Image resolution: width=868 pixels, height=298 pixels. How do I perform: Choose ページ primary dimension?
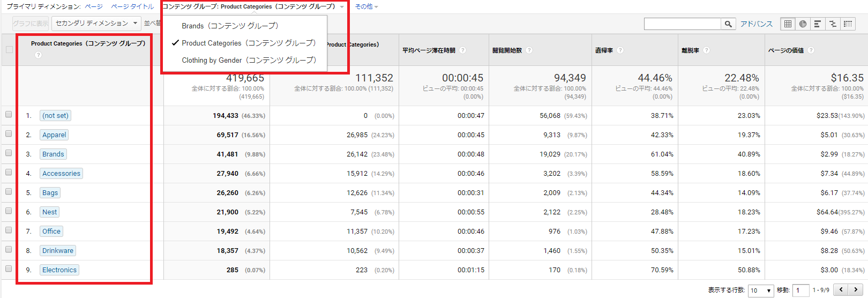tap(94, 6)
